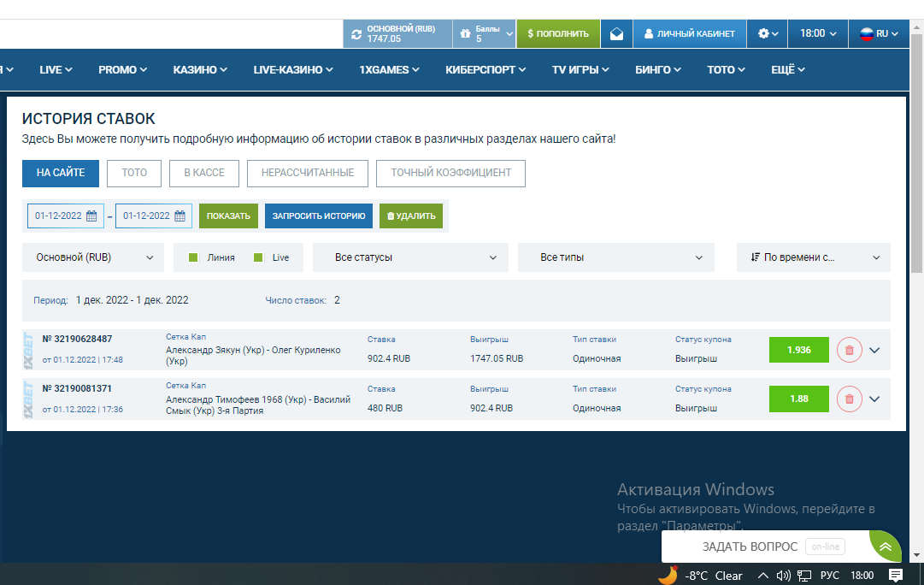924x585 pixels.
Task: Toggle the Live checkbox filter
Action: tap(258, 257)
